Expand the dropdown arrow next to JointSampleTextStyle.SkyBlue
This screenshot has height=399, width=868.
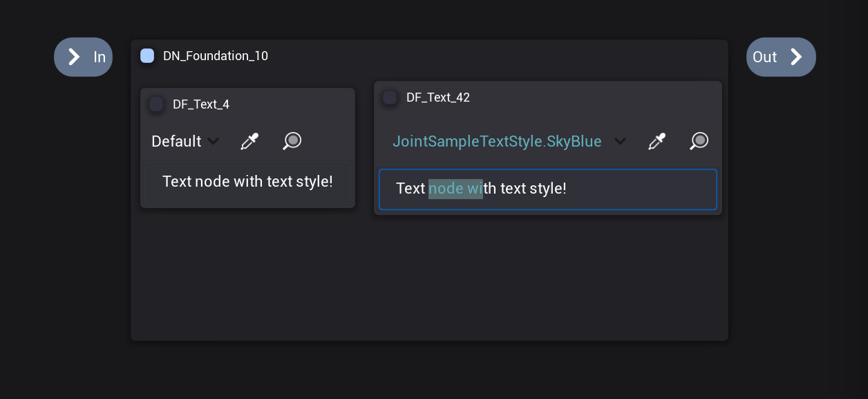[620, 142]
